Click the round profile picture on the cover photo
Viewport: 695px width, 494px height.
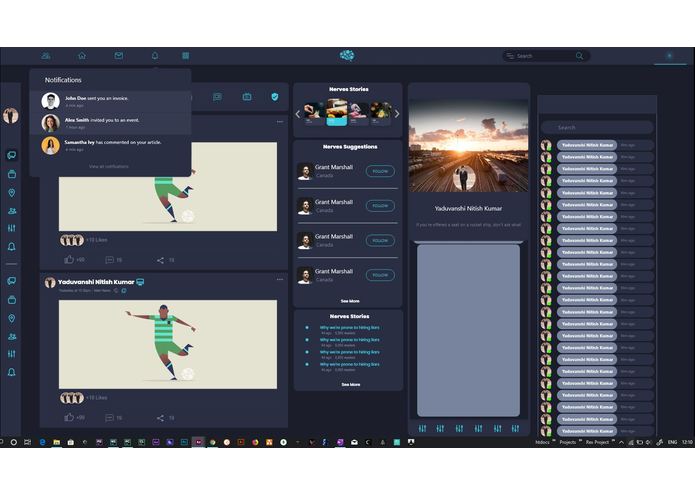pos(464,178)
